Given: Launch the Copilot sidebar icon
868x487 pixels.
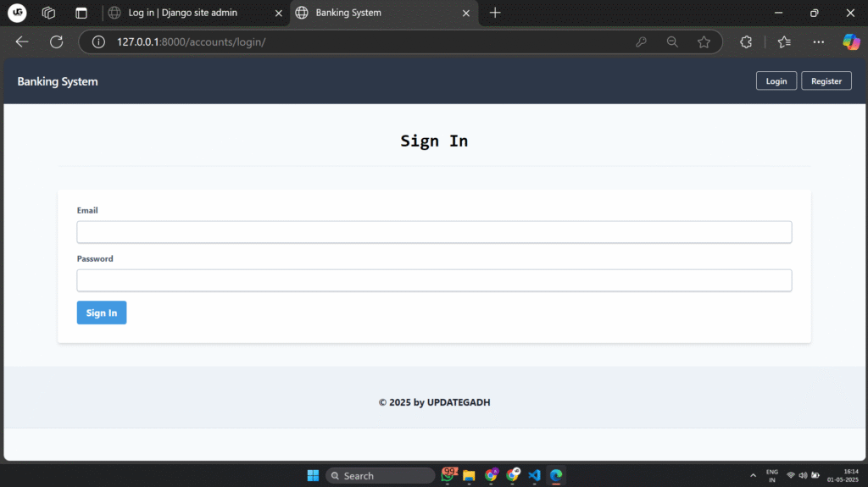Looking at the screenshot, I should 851,42.
